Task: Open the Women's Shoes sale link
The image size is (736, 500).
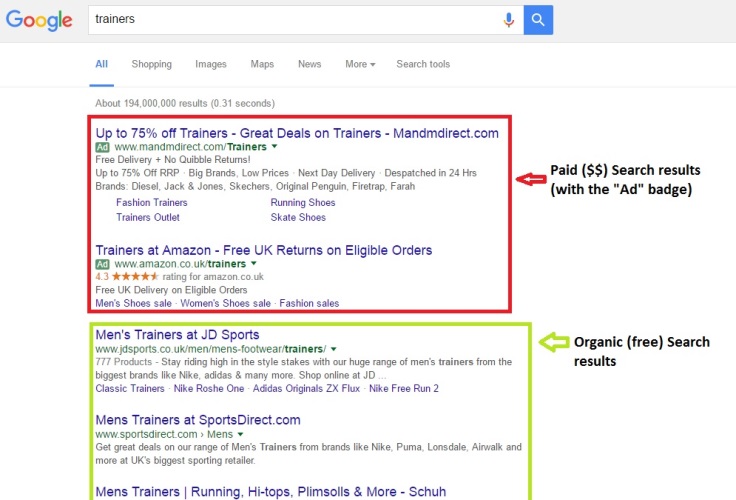Action: click(225, 303)
